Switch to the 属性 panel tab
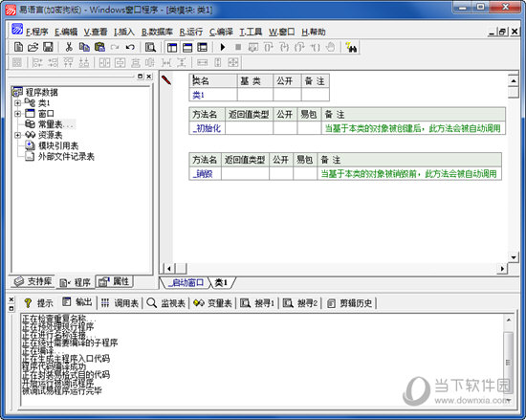 pyautogui.click(x=114, y=281)
